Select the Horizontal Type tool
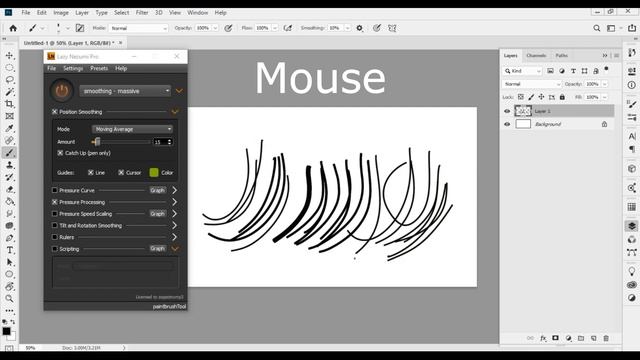Viewport: 640px width, 360px height. (9, 250)
